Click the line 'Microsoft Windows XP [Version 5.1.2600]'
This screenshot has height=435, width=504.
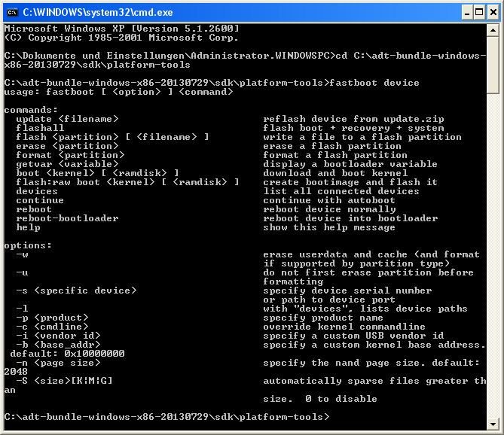pyautogui.click(x=122, y=29)
